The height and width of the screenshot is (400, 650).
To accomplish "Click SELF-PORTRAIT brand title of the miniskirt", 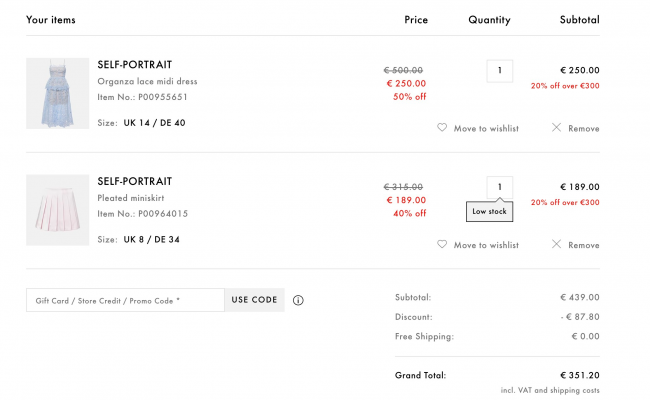I will tap(135, 182).
